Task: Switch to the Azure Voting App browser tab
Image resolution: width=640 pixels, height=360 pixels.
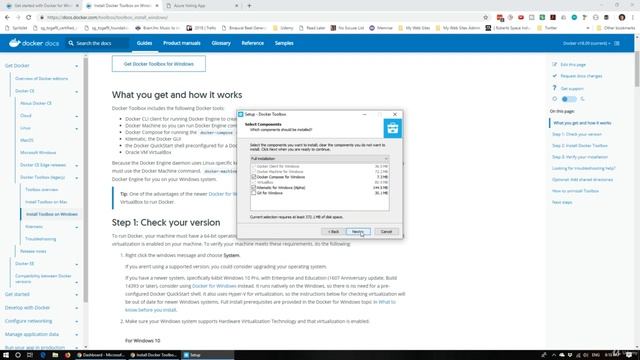Action: point(202,6)
